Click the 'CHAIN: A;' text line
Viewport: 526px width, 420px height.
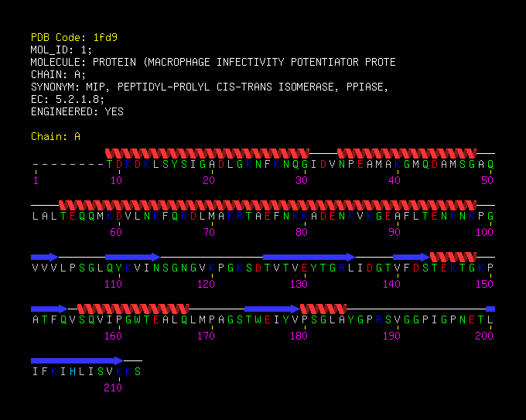(x=58, y=74)
